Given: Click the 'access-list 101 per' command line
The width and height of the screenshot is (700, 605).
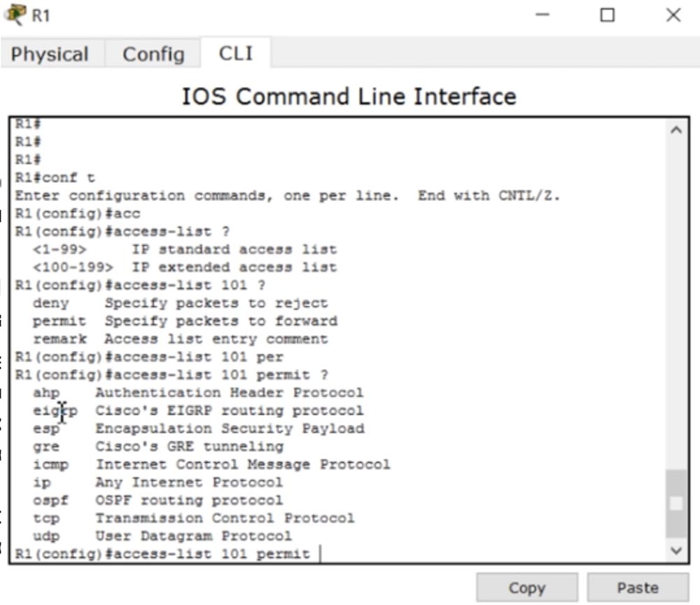Looking at the screenshot, I should point(149,357).
